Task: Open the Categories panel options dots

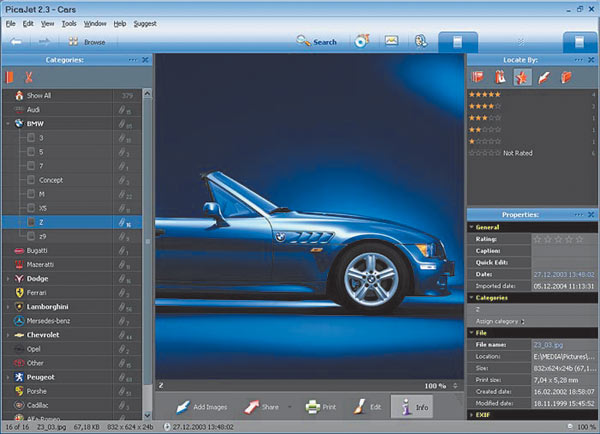Action: tap(132, 60)
